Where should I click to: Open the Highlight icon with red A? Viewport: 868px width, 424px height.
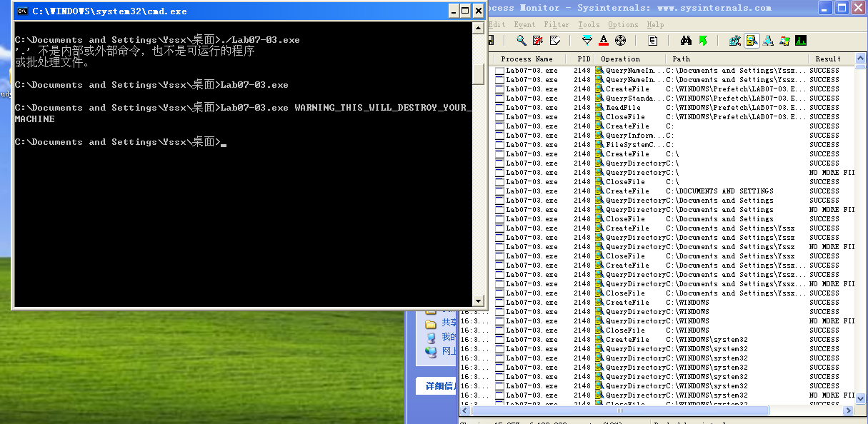point(604,41)
